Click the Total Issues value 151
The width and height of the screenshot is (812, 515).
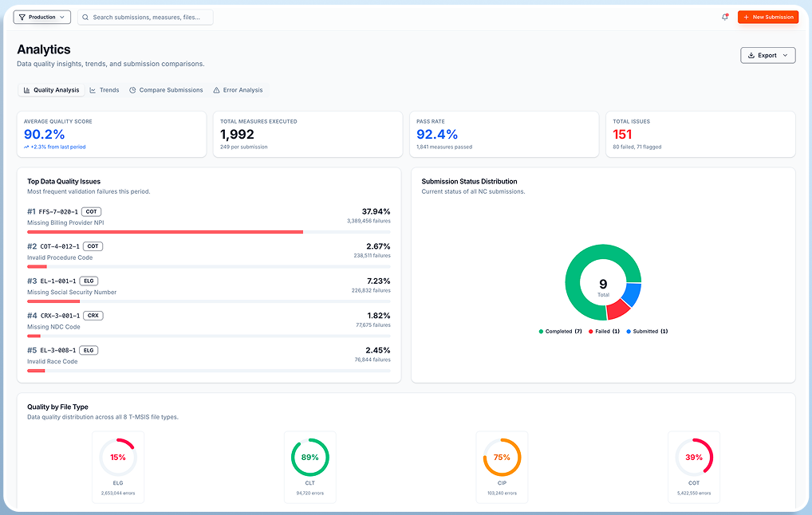coord(622,135)
